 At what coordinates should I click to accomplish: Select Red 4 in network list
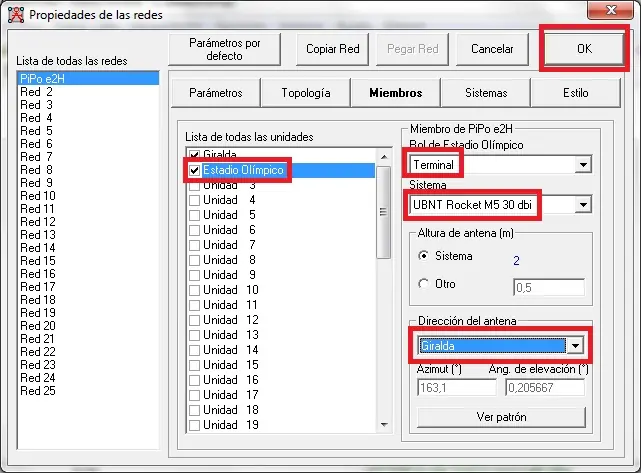(88, 118)
